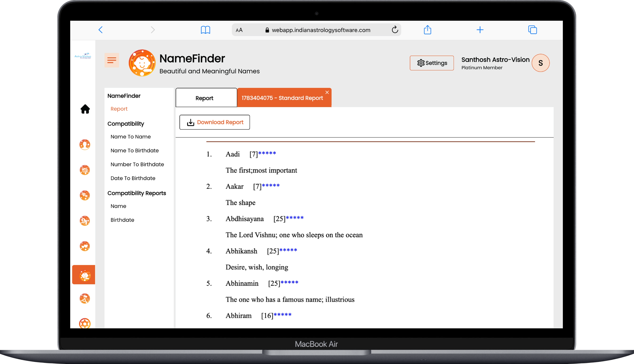The width and height of the screenshot is (634, 364).
Task: Open the hearts match module icon
Action: [x=85, y=246]
